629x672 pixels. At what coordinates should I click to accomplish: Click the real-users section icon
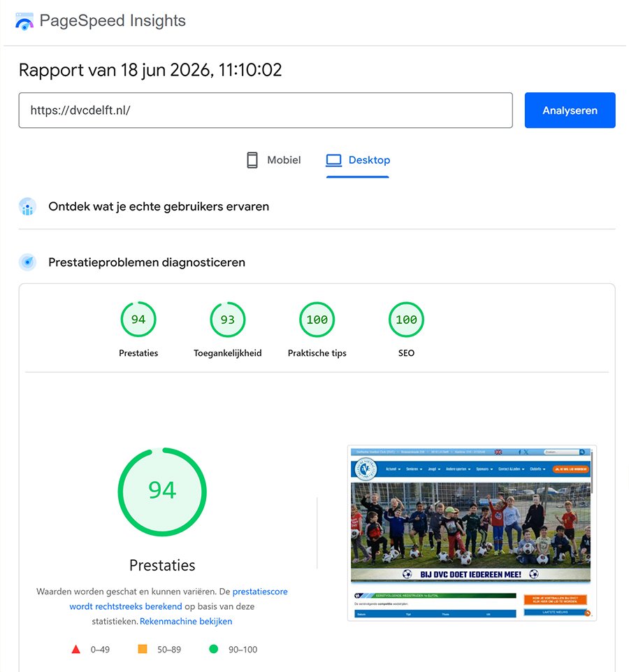click(x=27, y=206)
